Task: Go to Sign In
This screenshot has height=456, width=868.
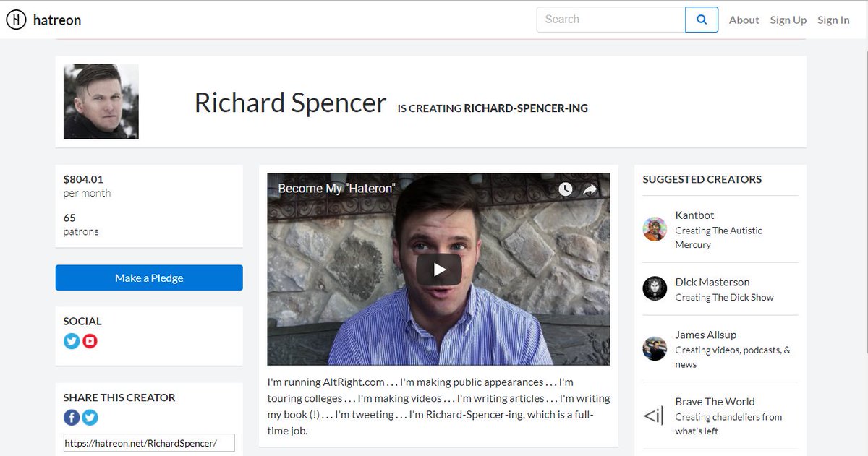Action: [x=833, y=20]
